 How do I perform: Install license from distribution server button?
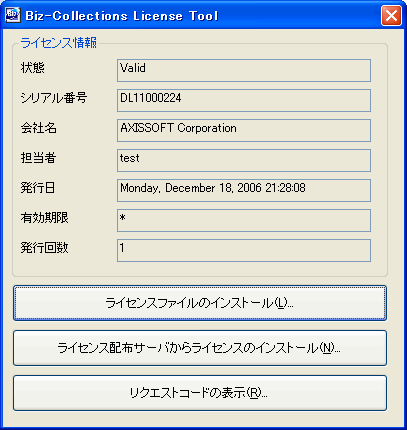click(x=200, y=348)
